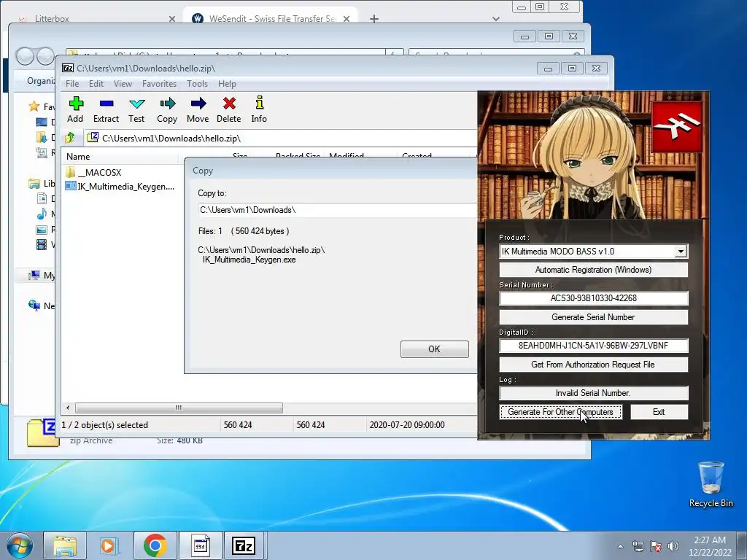Open the View menu

[x=123, y=84]
